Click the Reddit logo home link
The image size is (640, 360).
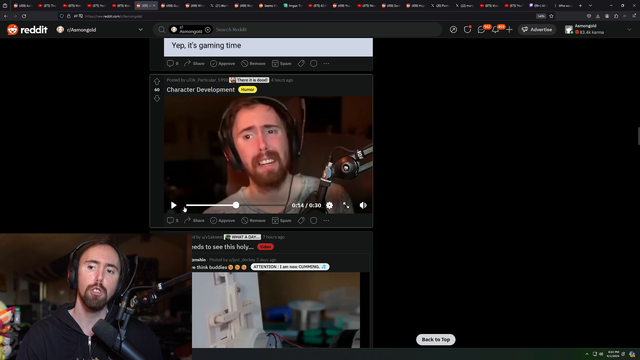pyautogui.click(x=27, y=29)
